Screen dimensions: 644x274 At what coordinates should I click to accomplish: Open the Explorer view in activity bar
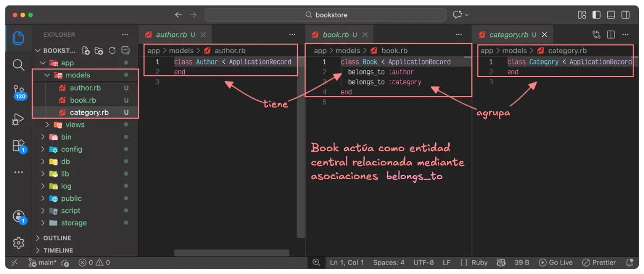point(18,38)
